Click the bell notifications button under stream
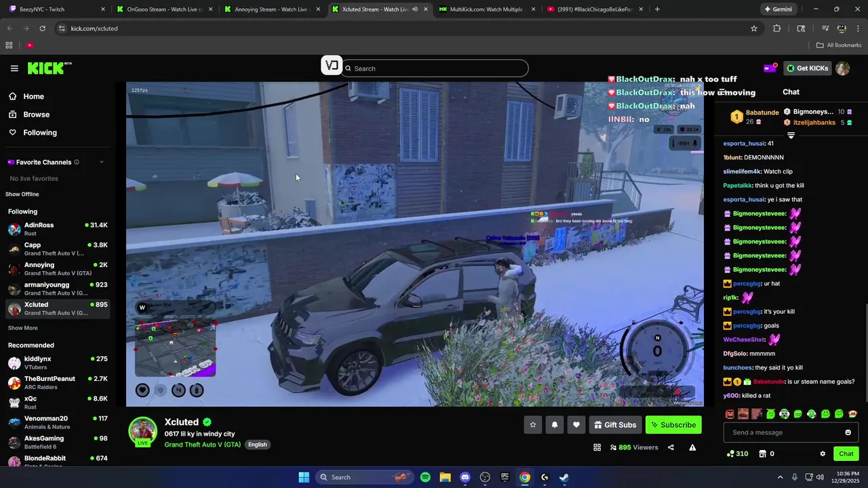 click(x=555, y=425)
